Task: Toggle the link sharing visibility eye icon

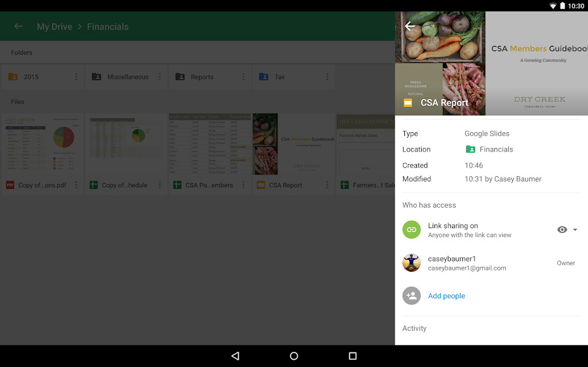Action: click(562, 229)
